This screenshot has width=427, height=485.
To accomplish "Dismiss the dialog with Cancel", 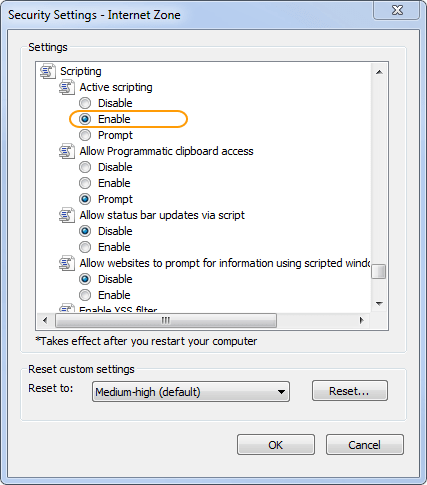I will tap(365, 445).
